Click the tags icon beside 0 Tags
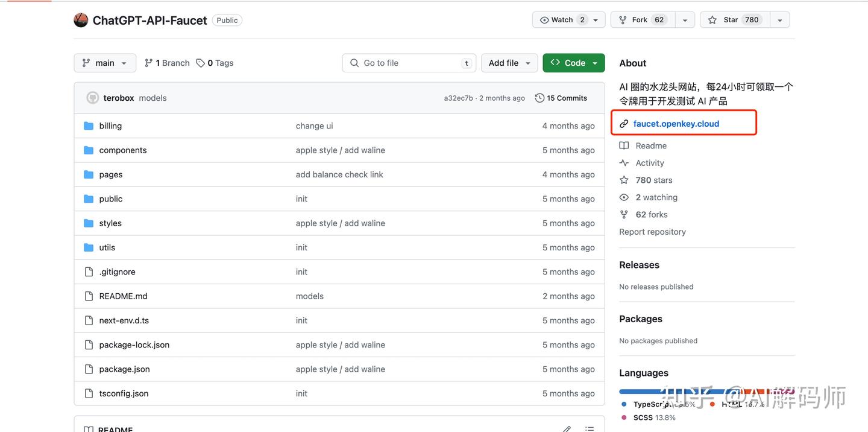This screenshot has width=868, height=432. (x=201, y=63)
